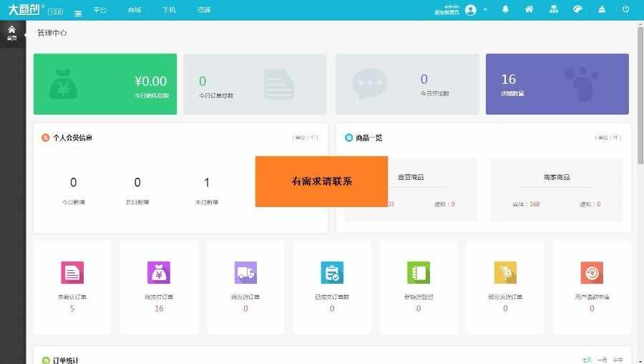
Task: Open the completed orders clipboard icon
Action: coord(332,273)
